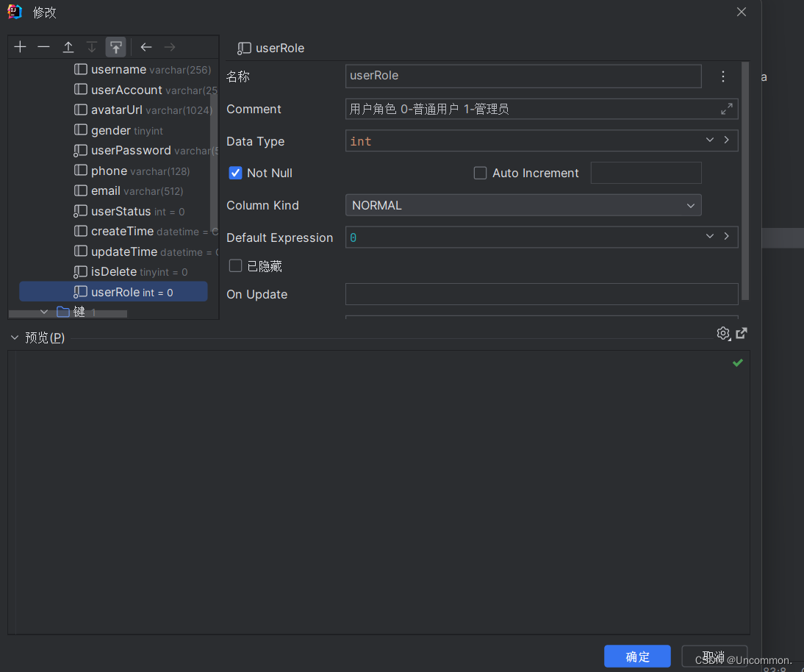804x672 pixels.
Task: Enable Auto Increment for the column
Action: pos(480,173)
